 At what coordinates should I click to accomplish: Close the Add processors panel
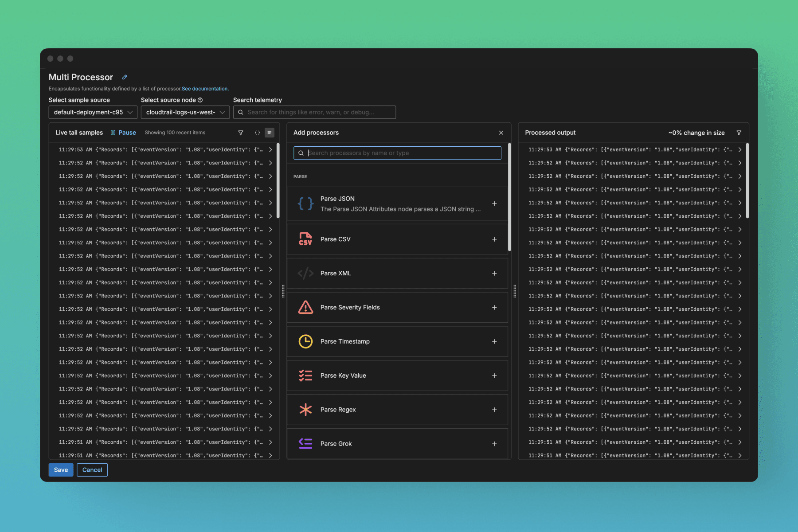pos(501,133)
